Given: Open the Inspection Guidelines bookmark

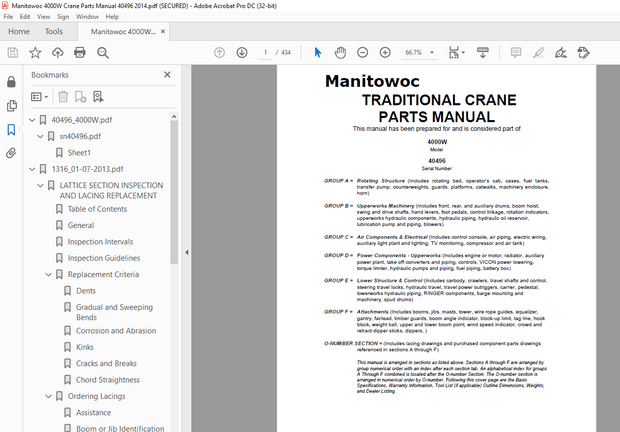Looking at the screenshot, I should [104, 258].
